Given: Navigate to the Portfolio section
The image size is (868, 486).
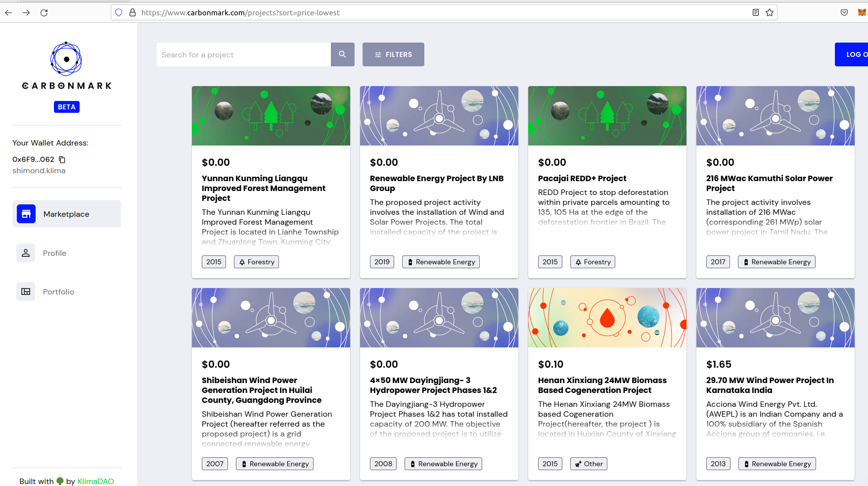Looking at the screenshot, I should pyautogui.click(x=58, y=292).
